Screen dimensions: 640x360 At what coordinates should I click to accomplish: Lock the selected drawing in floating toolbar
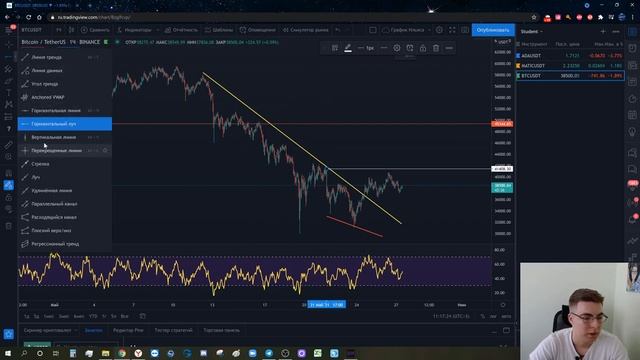click(423, 48)
